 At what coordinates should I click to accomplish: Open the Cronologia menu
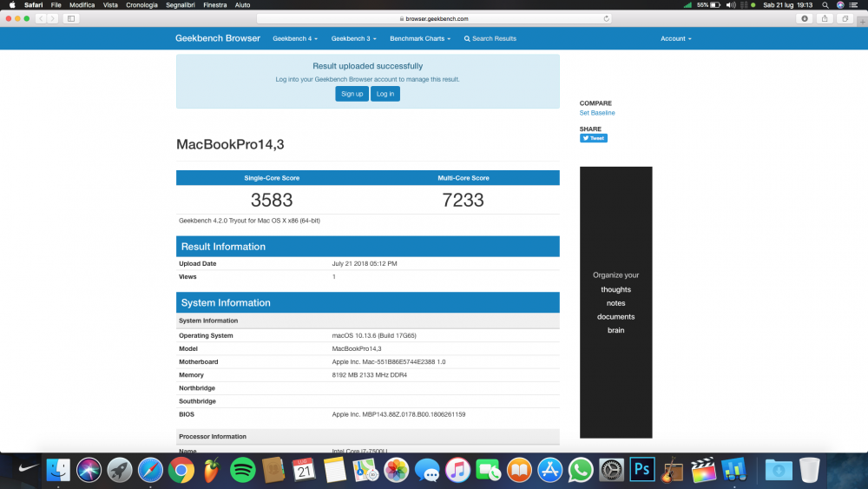pos(141,5)
